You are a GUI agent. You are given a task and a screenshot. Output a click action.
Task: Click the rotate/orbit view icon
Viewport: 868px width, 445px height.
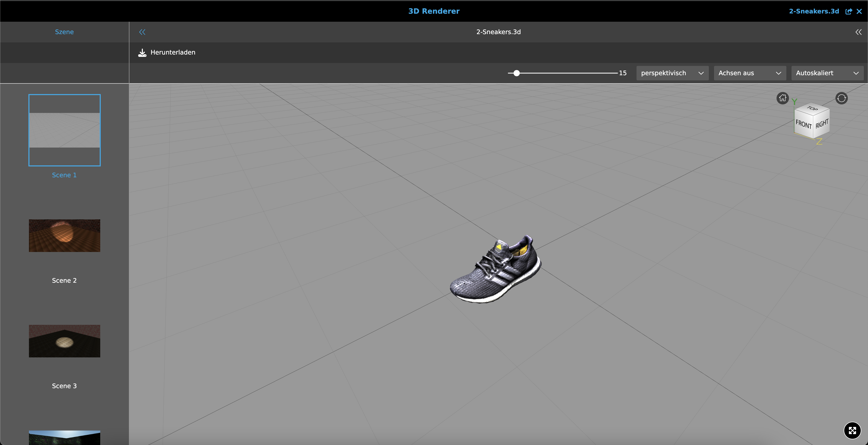[x=841, y=98]
